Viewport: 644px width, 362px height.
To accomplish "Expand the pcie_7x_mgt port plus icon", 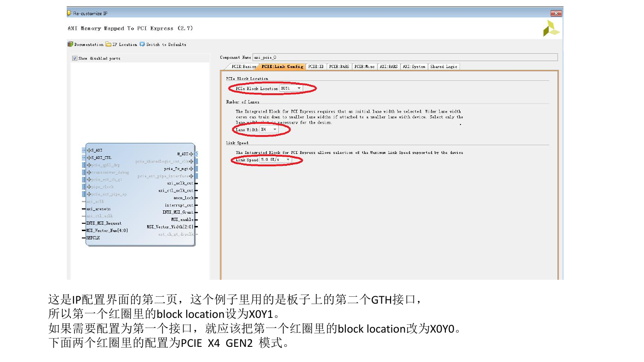I will 191,169.
